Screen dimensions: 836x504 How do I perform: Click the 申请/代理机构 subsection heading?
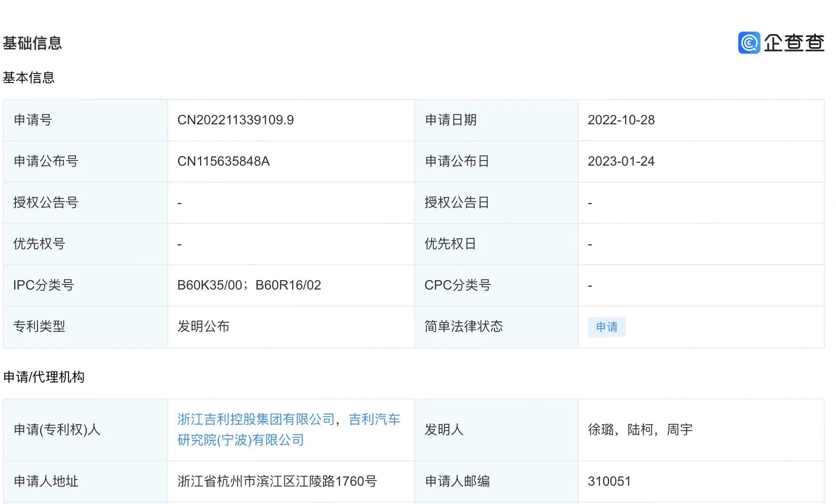click(44, 377)
